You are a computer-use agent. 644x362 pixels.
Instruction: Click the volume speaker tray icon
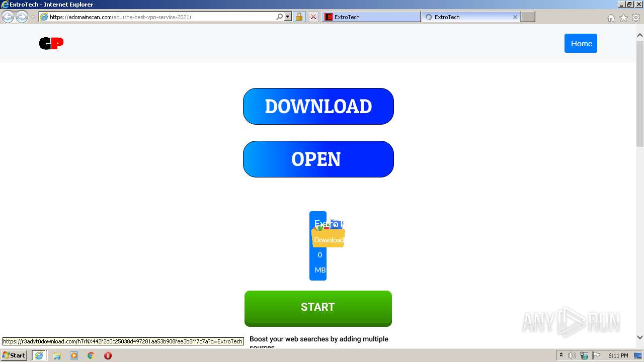(572, 355)
